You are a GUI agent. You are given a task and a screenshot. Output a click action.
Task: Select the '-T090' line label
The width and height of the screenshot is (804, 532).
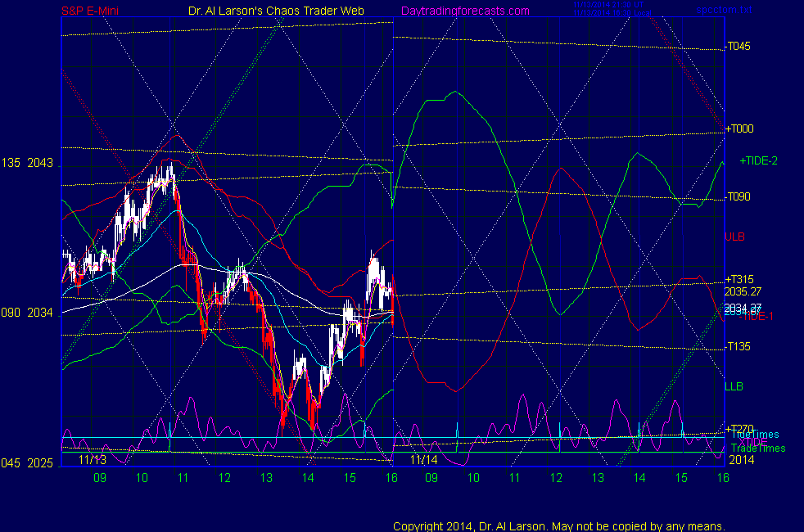(x=738, y=196)
